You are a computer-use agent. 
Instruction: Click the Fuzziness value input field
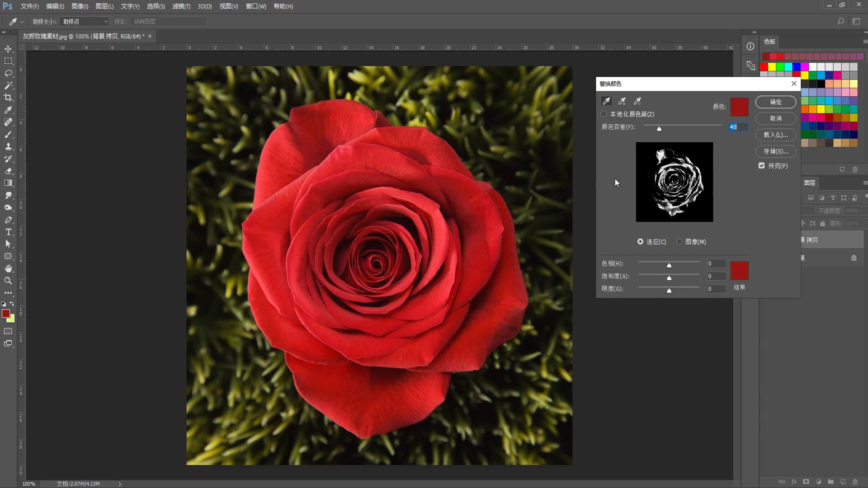pyautogui.click(x=738, y=127)
